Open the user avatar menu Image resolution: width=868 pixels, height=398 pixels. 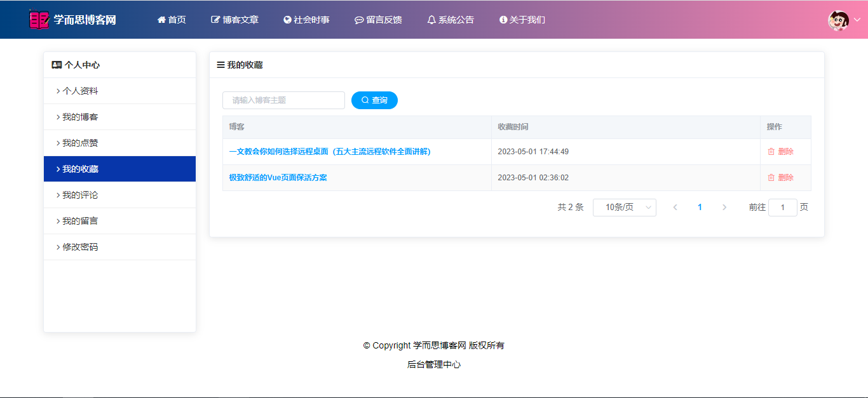pos(838,20)
